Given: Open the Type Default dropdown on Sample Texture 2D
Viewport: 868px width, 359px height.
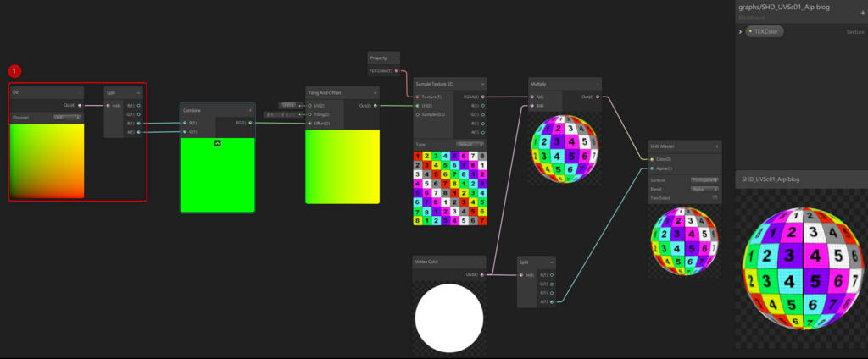Looking at the screenshot, I should pyautogui.click(x=470, y=144).
